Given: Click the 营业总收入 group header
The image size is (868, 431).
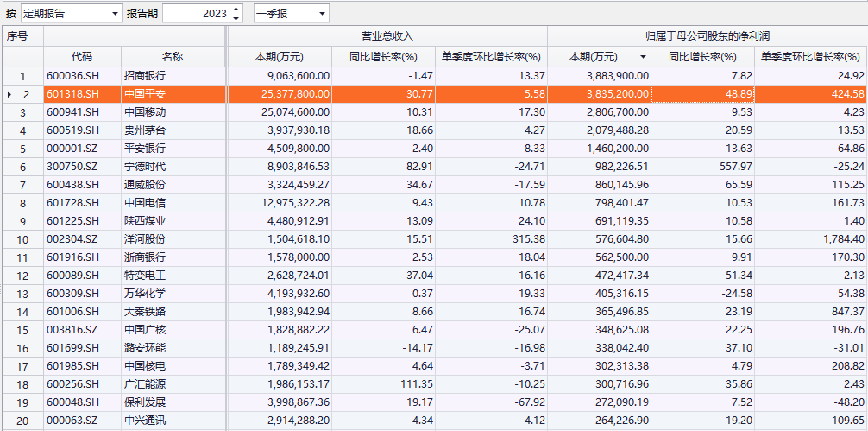Looking at the screenshot, I should (387, 36).
